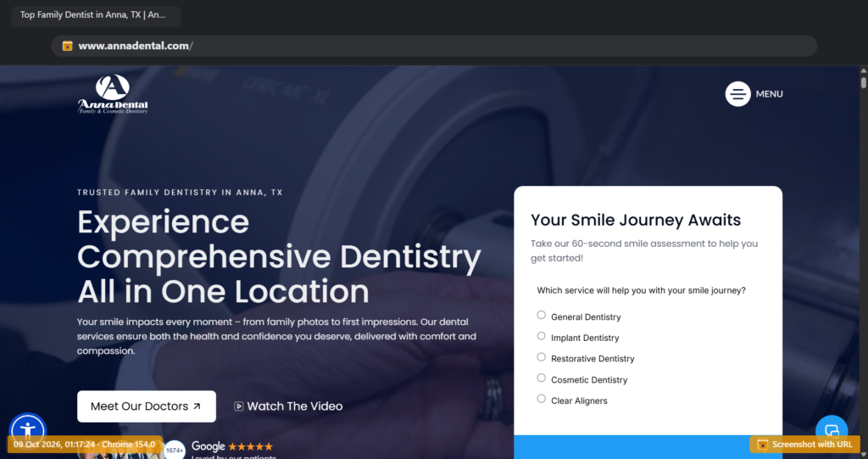
Task: Select the General Dentistry radio option
Action: (542, 315)
